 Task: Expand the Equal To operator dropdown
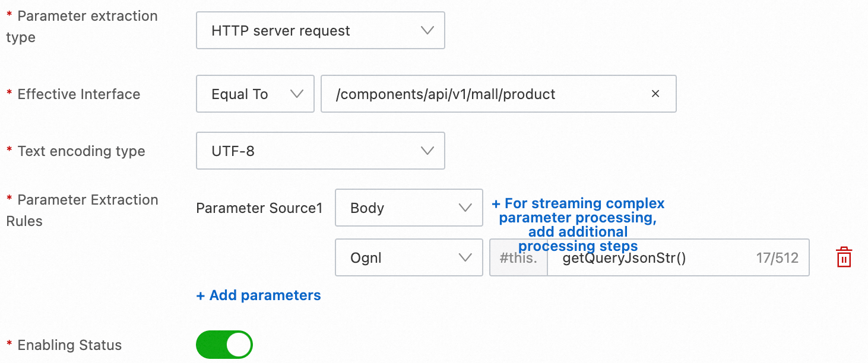click(255, 94)
